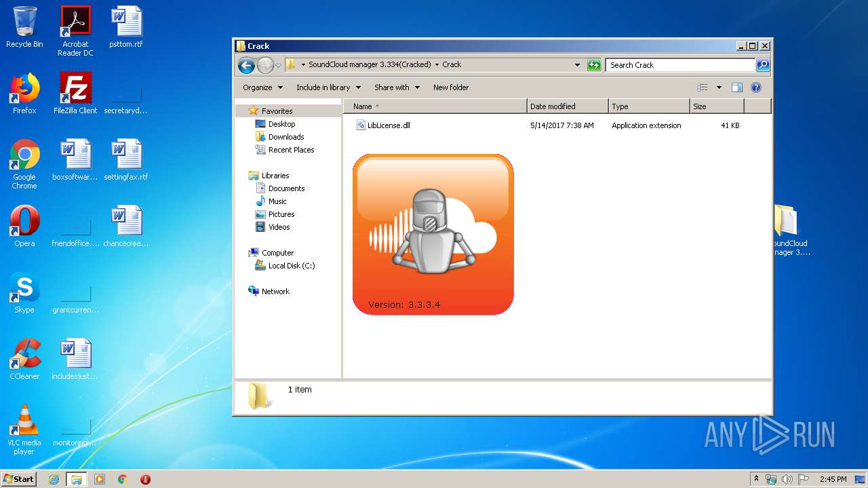Show hidden system tray icons
The height and width of the screenshot is (488, 868).
point(757,479)
